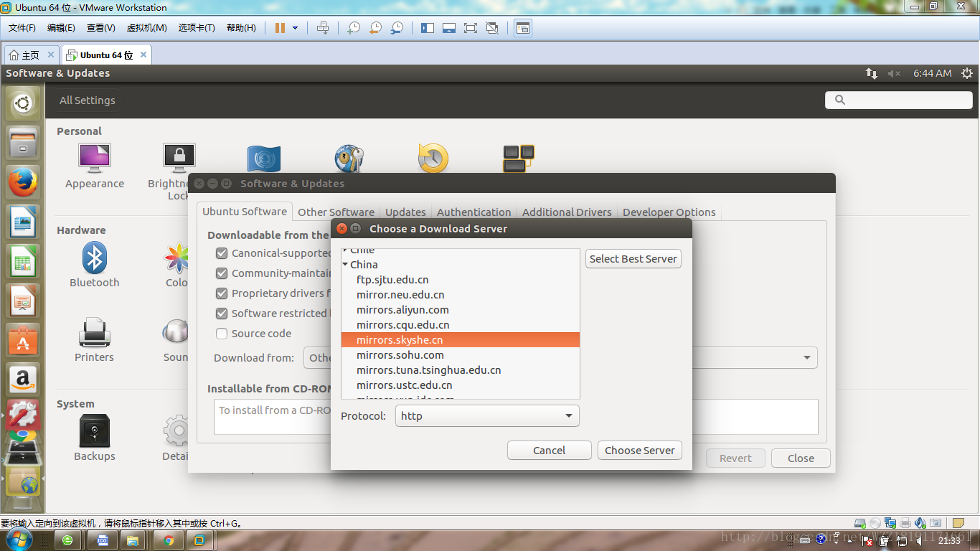The height and width of the screenshot is (551, 980).
Task: Open Chrome from the Windows taskbar
Action: [169, 540]
